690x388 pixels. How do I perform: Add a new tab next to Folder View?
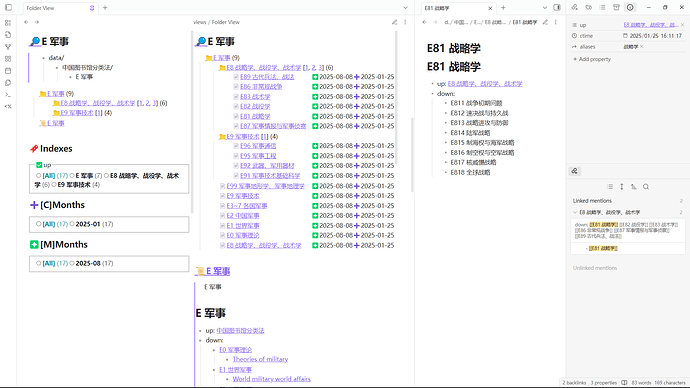[x=105, y=7]
